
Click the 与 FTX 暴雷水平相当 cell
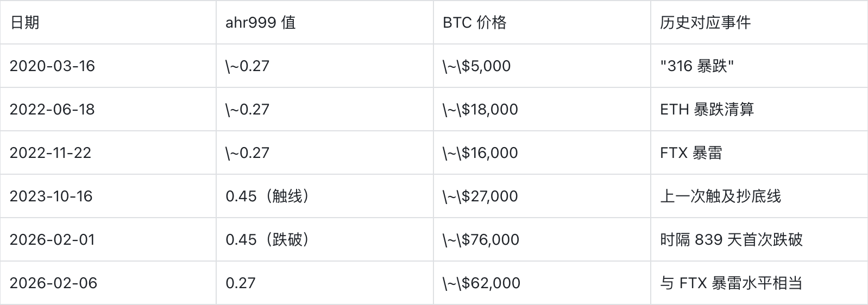click(731, 283)
